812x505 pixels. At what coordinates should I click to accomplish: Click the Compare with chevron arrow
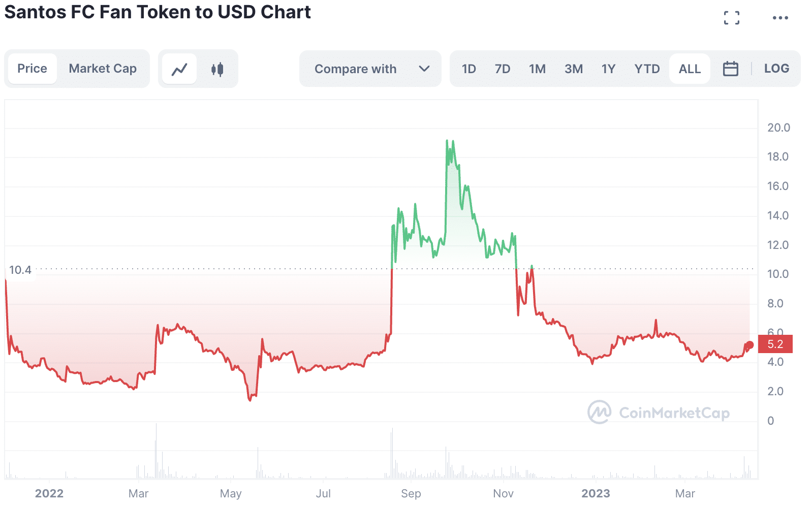click(424, 69)
